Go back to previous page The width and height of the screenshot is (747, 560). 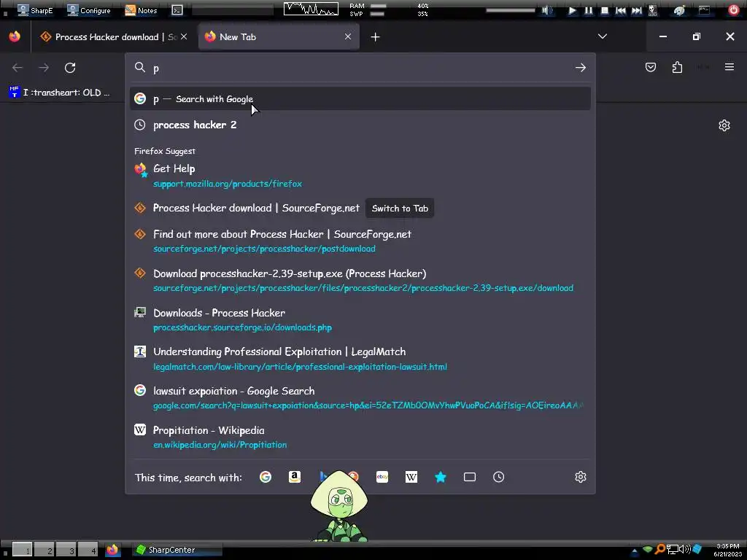[x=18, y=68]
